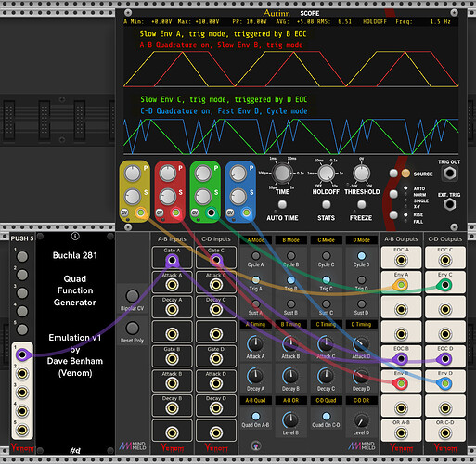Click the Decay A input jack

(172, 309)
